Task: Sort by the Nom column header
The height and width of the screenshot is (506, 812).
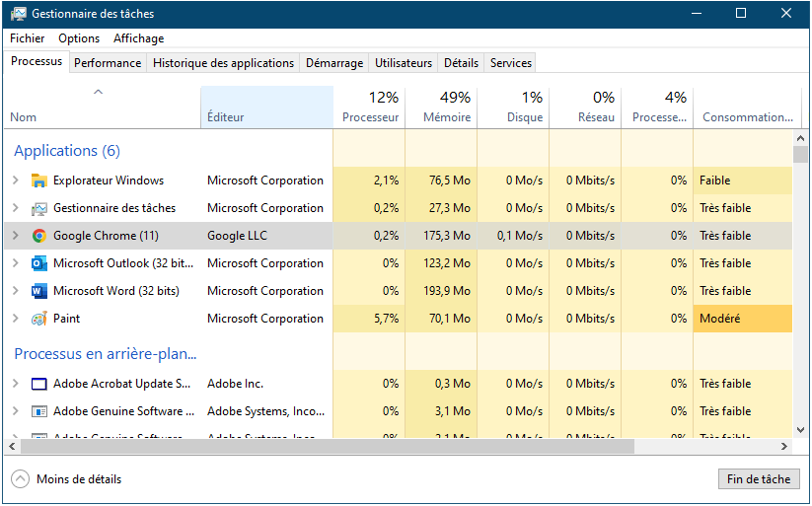Action: (102, 108)
